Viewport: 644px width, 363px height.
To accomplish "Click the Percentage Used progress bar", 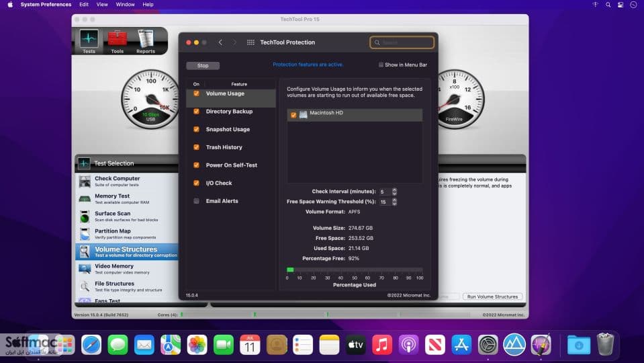I will (x=355, y=270).
